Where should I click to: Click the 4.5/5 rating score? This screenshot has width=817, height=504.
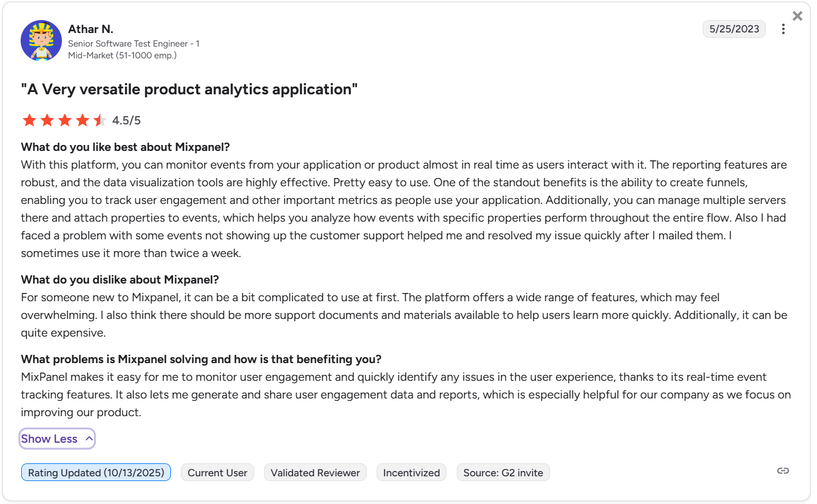127,121
